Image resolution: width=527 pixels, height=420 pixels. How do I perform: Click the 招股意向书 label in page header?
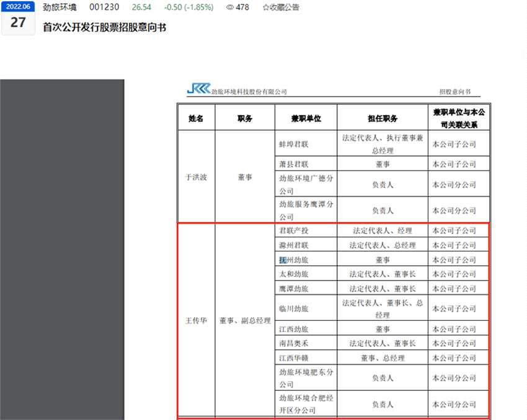(455, 92)
